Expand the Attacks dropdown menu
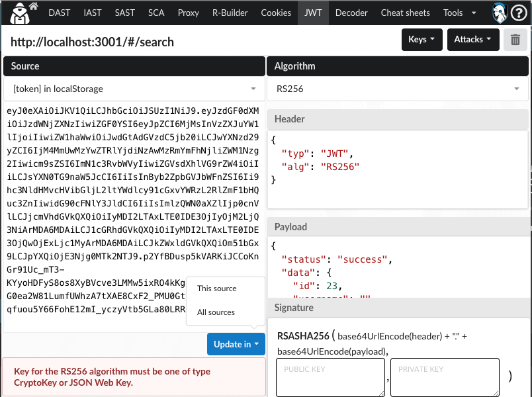532x397 pixels. coord(472,40)
